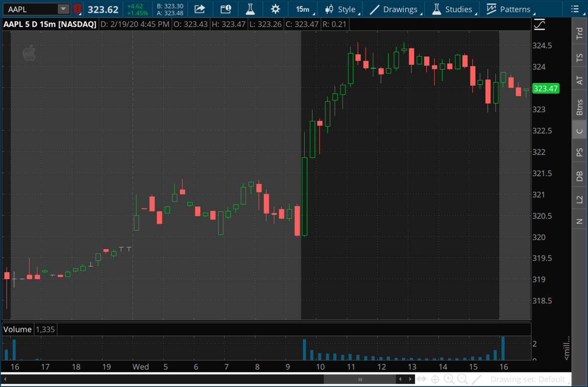Click the +4.62 net change value
This screenshot has width=588, height=387.
tap(135, 6)
